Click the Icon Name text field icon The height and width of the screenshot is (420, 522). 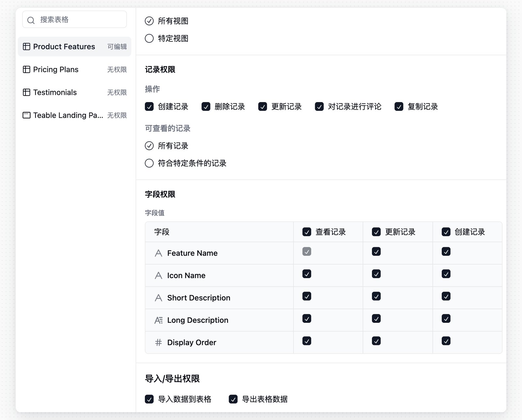(x=159, y=276)
